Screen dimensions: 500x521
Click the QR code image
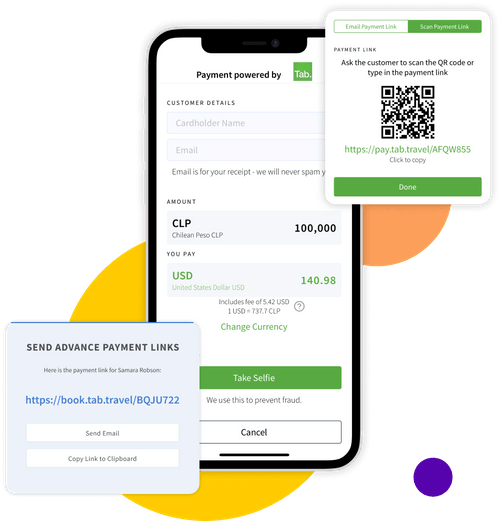[x=407, y=112]
